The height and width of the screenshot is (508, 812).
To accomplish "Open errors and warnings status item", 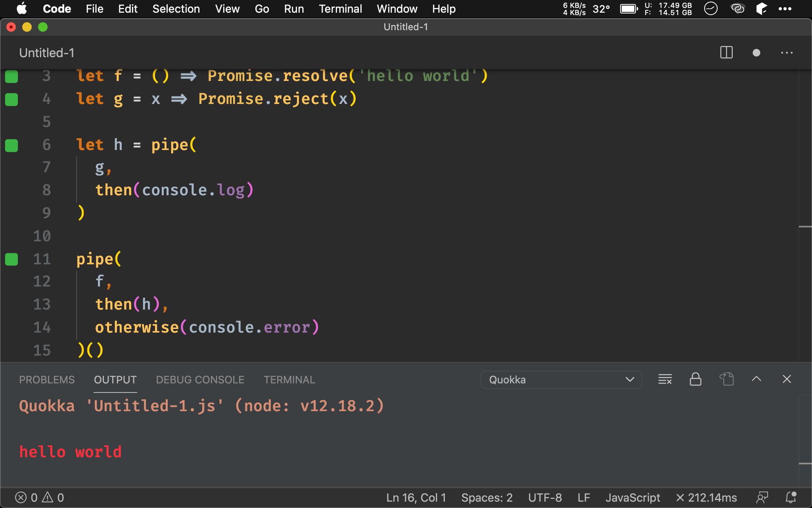I will pyautogui.click(x=39, y=498).
